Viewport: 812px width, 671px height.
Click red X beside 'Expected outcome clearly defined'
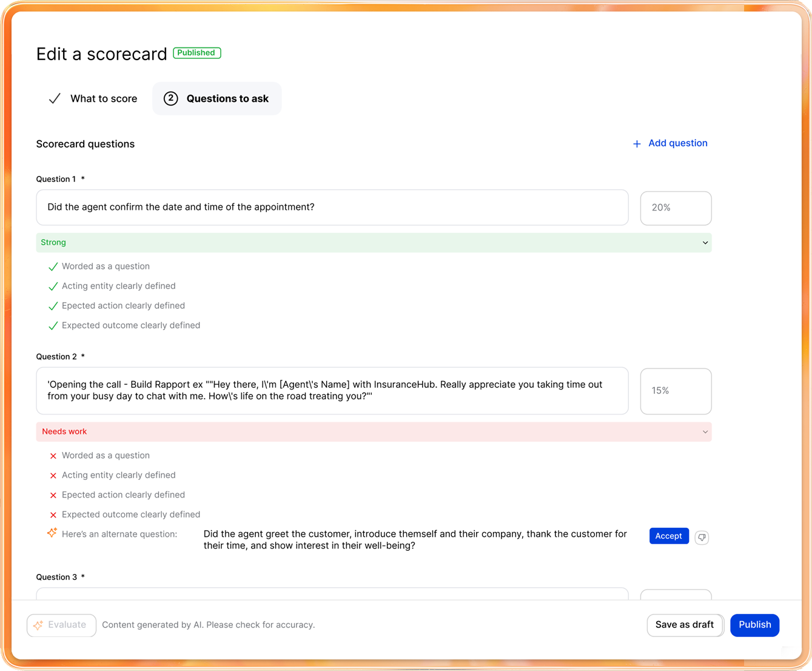(53, 515)
